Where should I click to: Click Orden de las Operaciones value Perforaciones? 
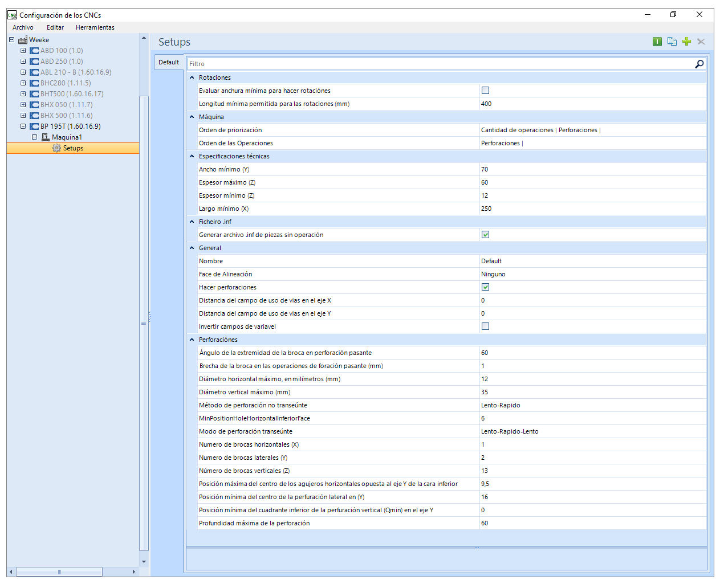(593, 143)
